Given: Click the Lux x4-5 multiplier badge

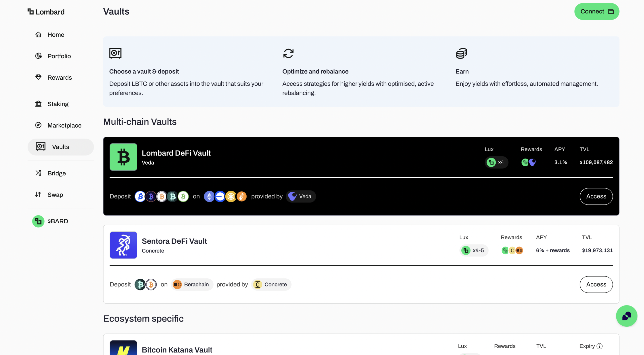Looking at the screenshot, I should [x=474, y=250].
